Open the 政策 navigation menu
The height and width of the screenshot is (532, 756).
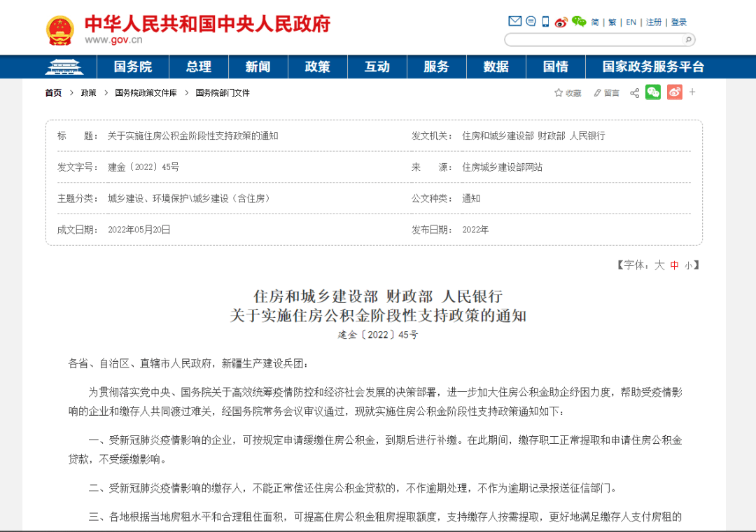[317, 67]
